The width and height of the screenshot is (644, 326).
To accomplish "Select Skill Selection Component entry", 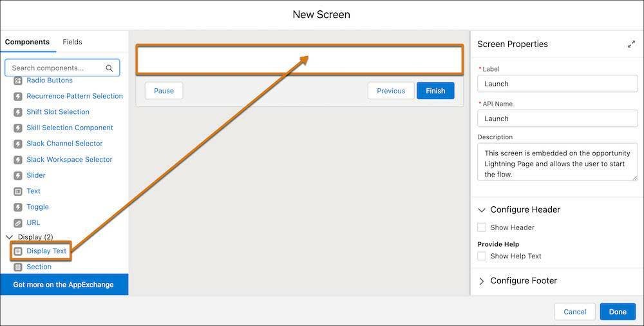I will (x=70, y=128).
